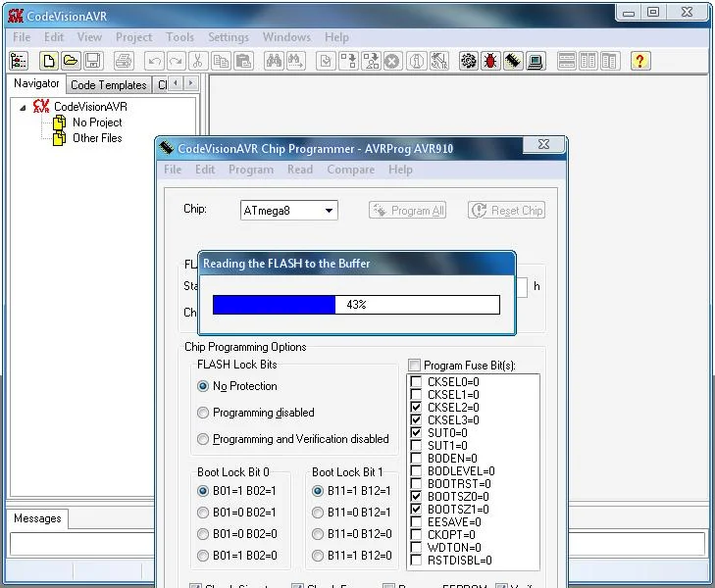Uncheck the CKSEL2=0 fuse bit
Viewport: 715px width, 588px height.
(x=416, y=407)
